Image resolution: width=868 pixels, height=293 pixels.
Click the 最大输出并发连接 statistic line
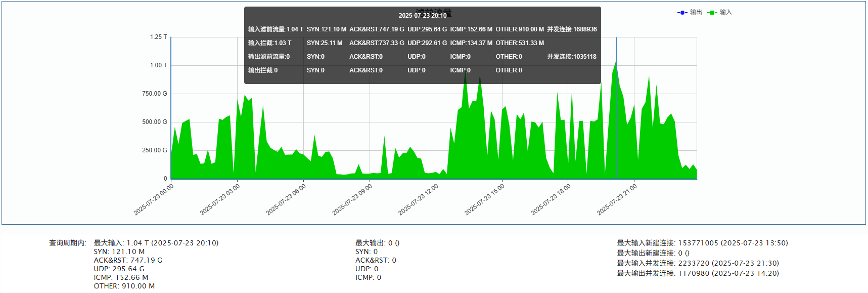tap(698, 273)
